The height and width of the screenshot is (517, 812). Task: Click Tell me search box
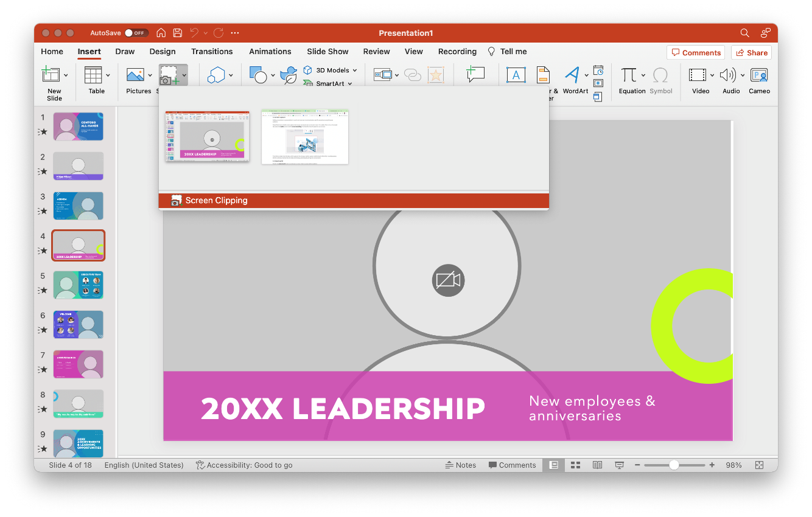coord(507,52)
